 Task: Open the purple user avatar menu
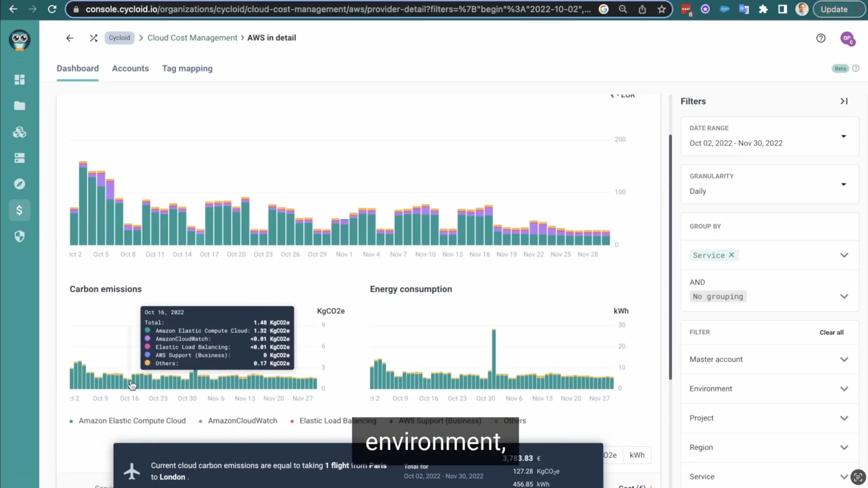tap(848, 39)
